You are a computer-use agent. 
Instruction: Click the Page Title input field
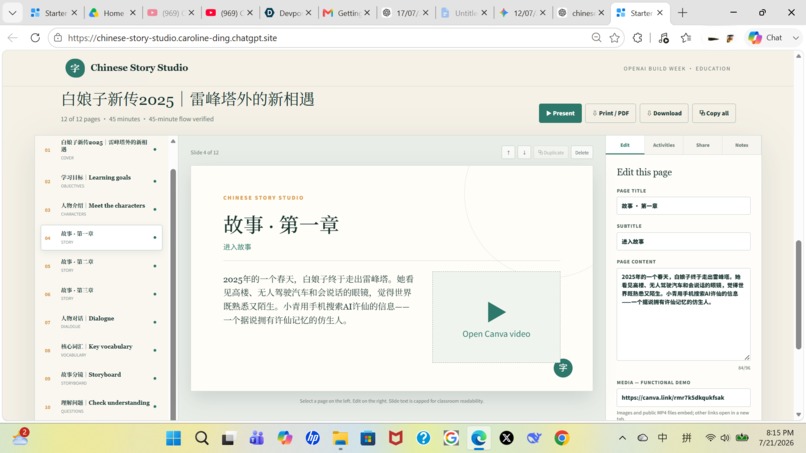pyautogui.click(x=683, y=206)
